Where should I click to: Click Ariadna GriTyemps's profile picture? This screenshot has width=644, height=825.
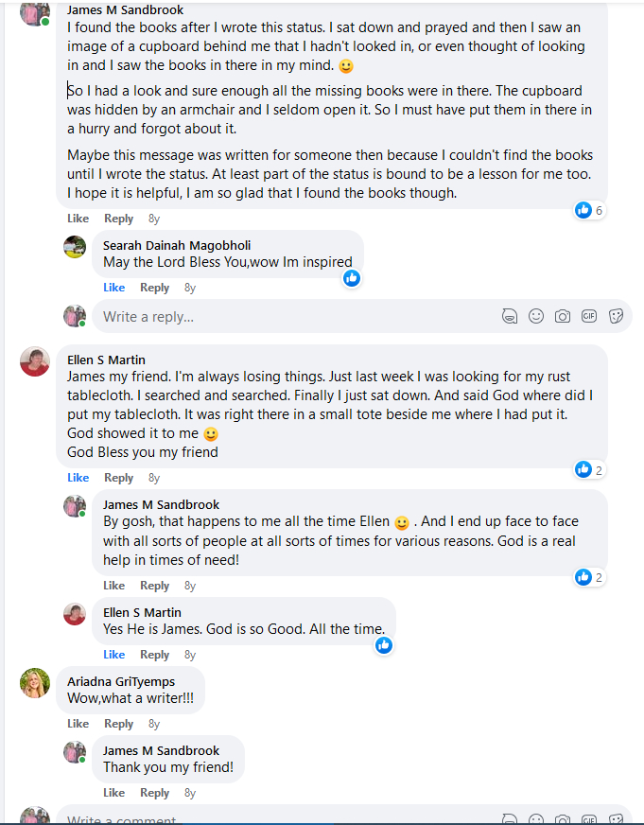click(35, 683)
